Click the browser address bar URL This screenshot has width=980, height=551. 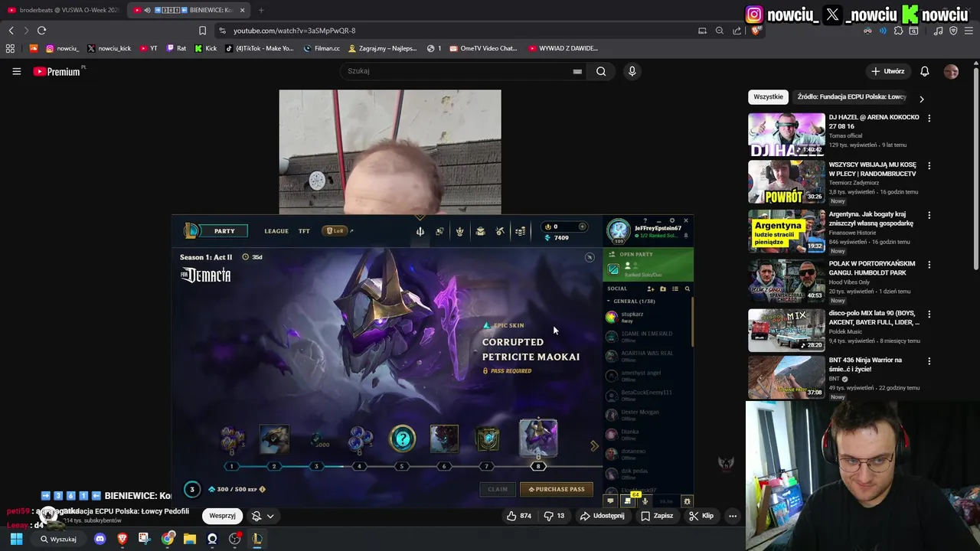[x=294, y=31]
